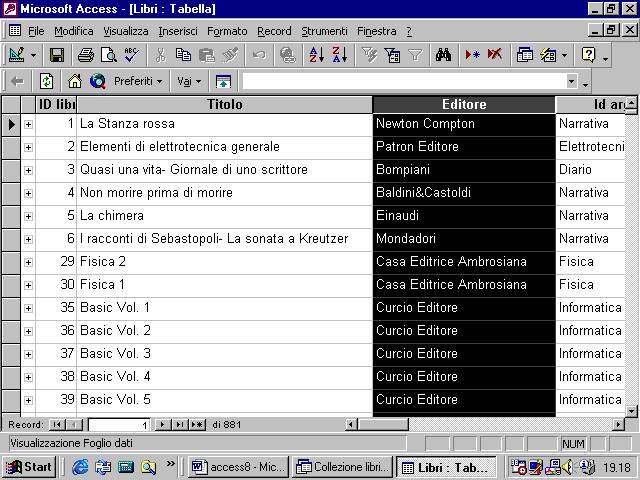Show only web toolbar icon
Viewport: 640px width, 480px height.
[x=223, y=81]
